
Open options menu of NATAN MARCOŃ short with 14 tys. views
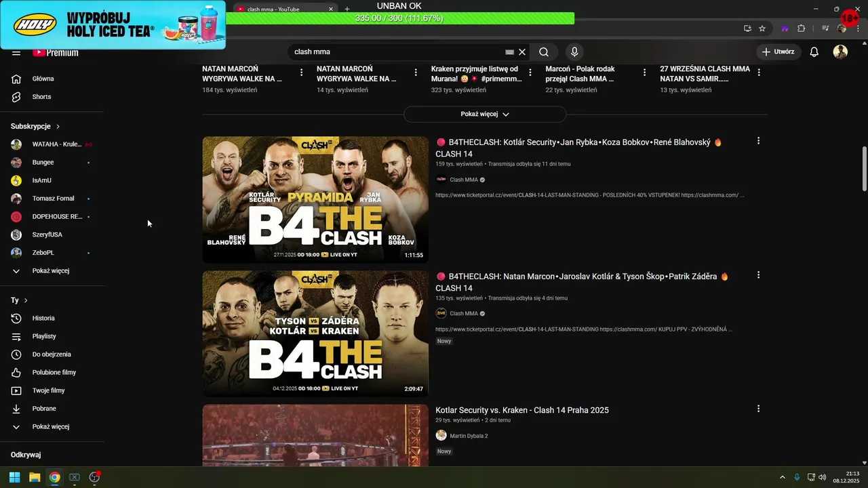tap(416, 72)
